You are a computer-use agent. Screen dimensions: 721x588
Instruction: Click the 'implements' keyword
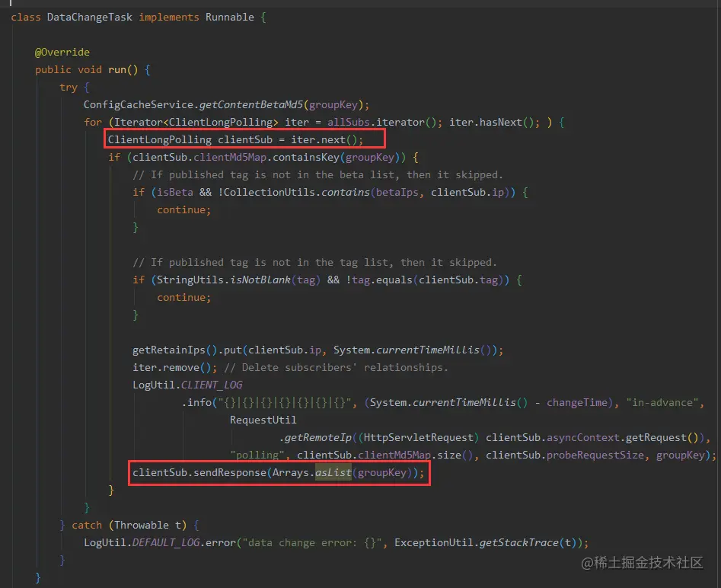[x=169, y=17]
